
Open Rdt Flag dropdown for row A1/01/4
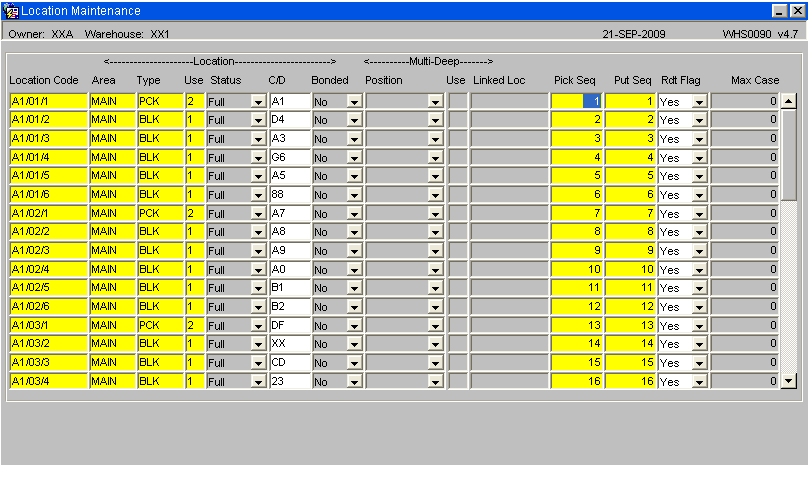click(x=699, y=157)
